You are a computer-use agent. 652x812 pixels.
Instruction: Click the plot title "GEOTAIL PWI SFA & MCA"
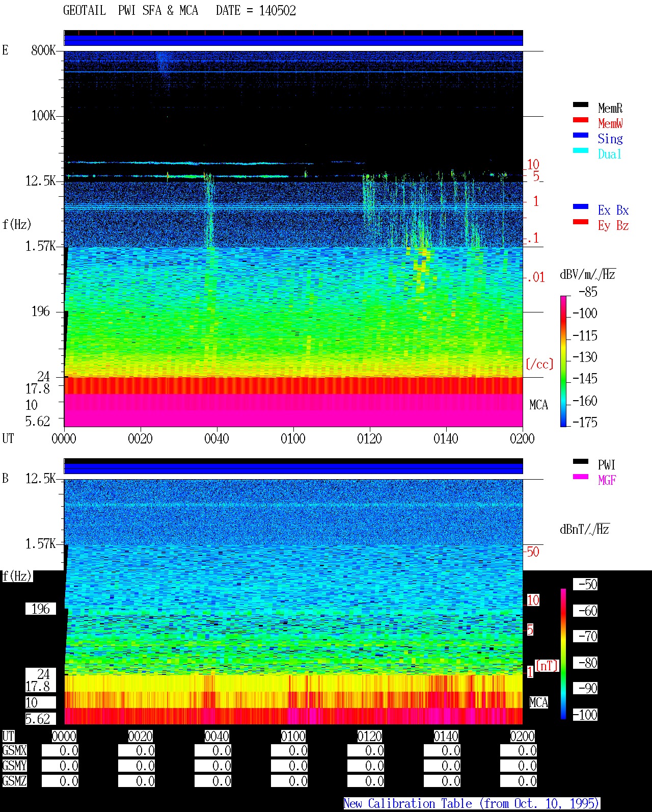point(130,11)
